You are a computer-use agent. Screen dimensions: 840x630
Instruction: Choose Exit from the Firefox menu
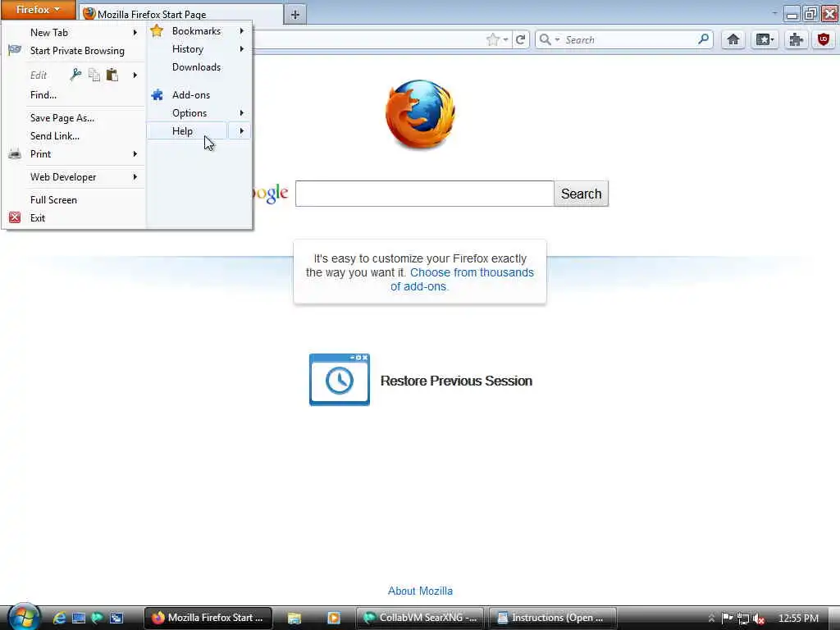38,218
